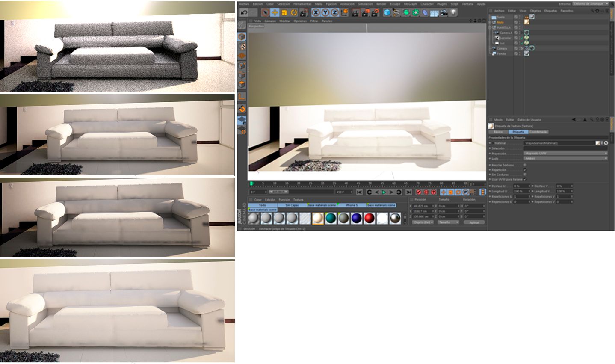Open the Lado dropdown
The image size is (615, 364).
point(565,158)
